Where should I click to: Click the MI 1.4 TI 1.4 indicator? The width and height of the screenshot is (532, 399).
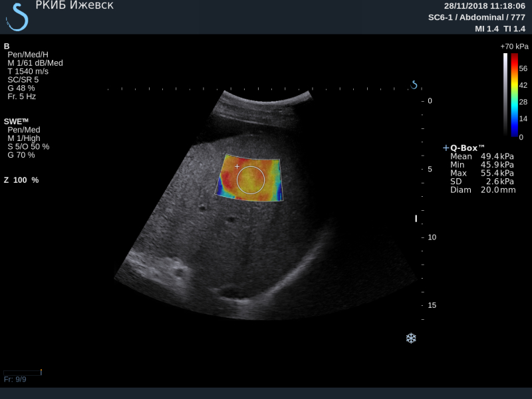click(500, 29)
